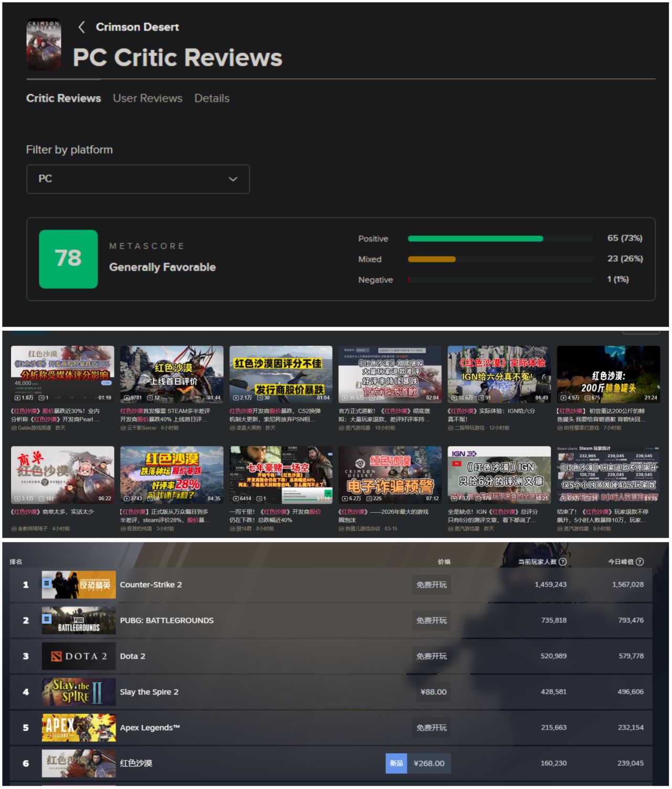The height and width of the screenshot is (789, 672).
Task: Click the red Negative reviews bar
Action: click(x=409, y=280)
